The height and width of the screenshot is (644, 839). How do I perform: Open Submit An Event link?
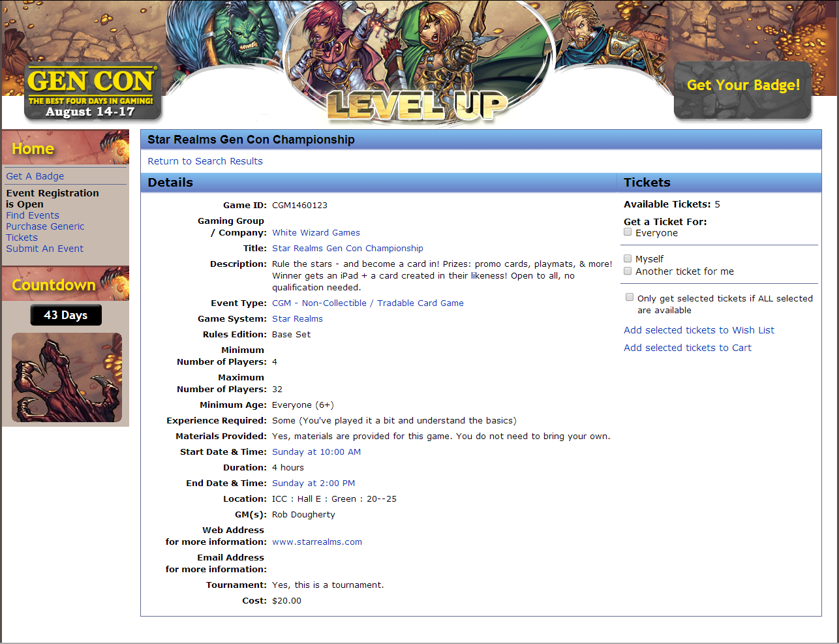click(x=45, y=249)
